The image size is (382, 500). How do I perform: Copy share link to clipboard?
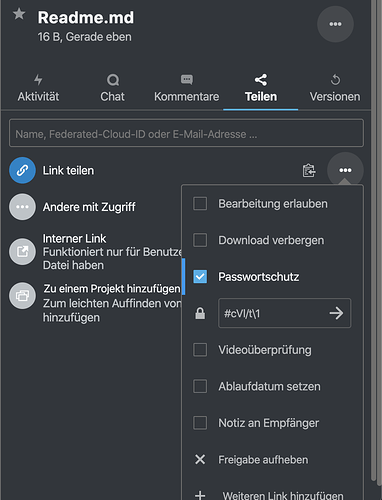click(309, 170)
